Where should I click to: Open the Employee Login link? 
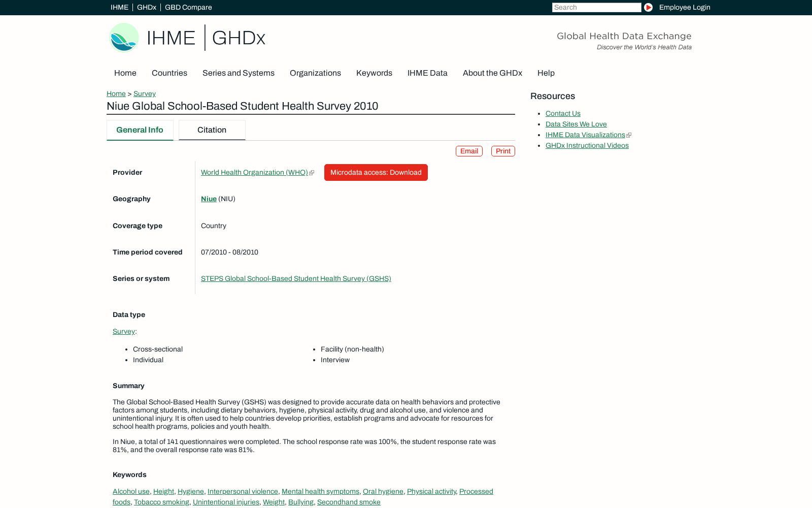[685, 7]
